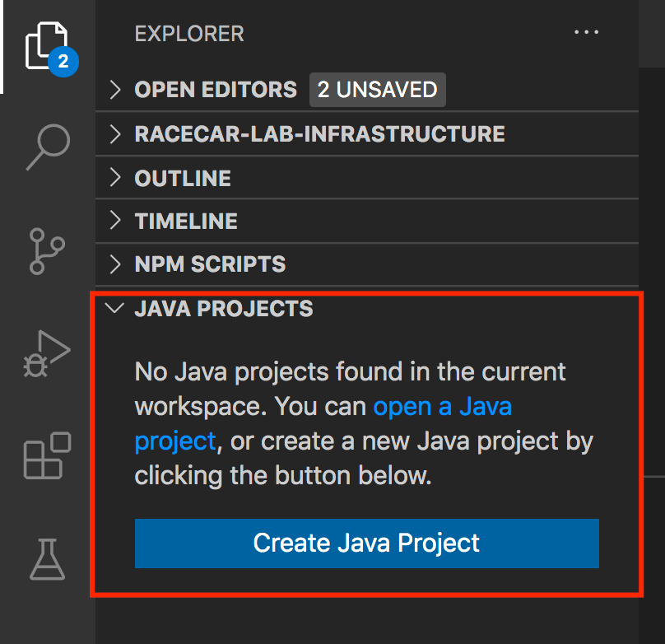Expand the NPM Scripts chevron
This screenshot has height=644, width=665.
(x=115, y=264)
